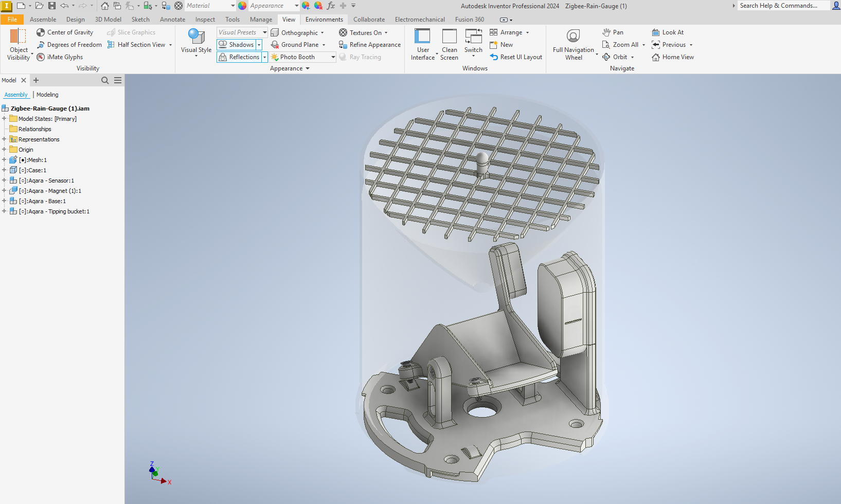Click the browser search magnifier icon
This screenshot has height=504, width=841.
105,80
